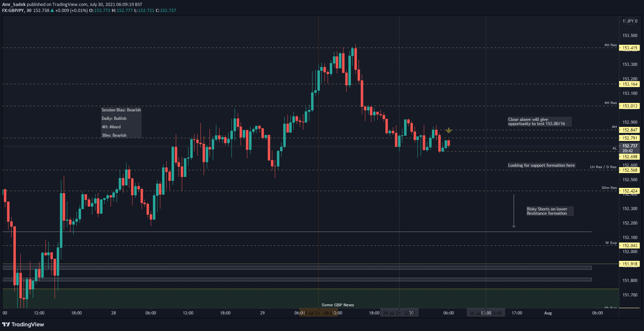This screenshot has width=644, height=331.
Task: Click the FX:GBPJPY, 30 symbol title
Action: point(17,11)
